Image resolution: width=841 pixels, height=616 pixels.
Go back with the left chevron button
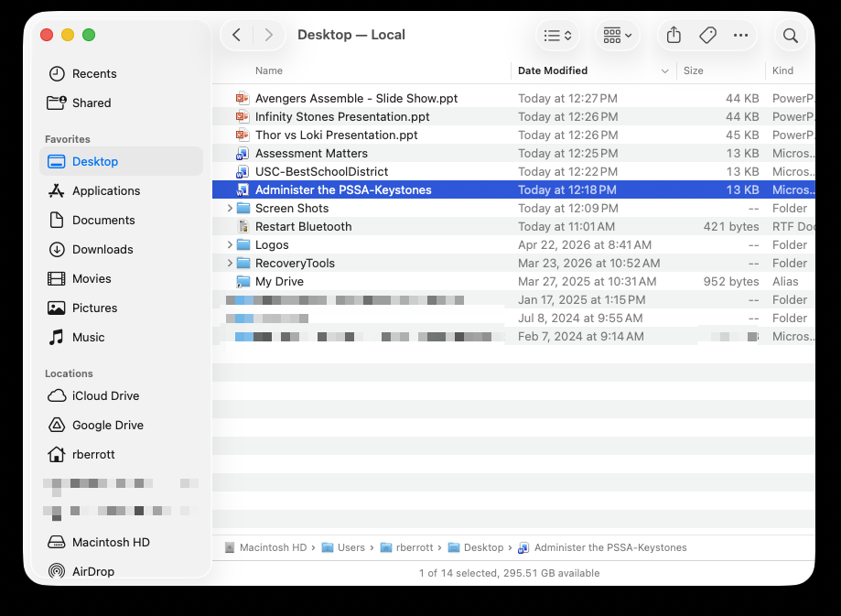(x=236, y=36)
